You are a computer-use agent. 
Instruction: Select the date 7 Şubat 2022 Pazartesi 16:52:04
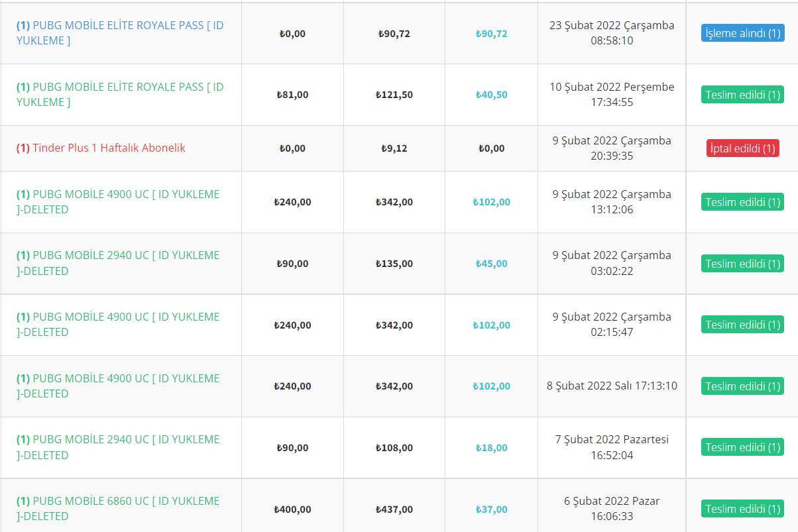612,447
